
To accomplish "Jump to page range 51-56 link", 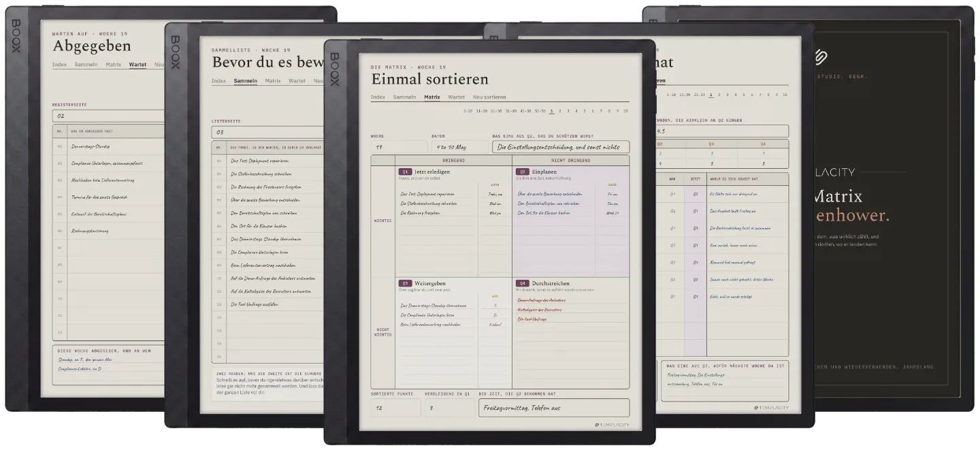I will (x=540, y=110).
